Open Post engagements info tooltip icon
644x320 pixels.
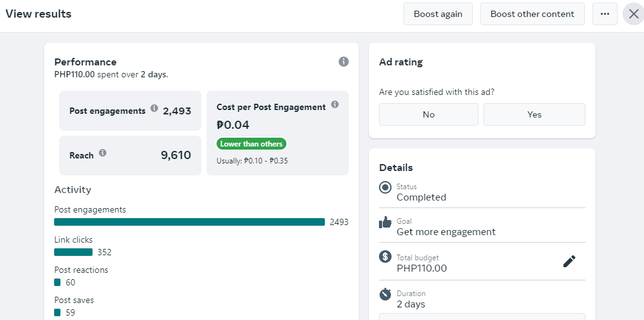point(154,108)
